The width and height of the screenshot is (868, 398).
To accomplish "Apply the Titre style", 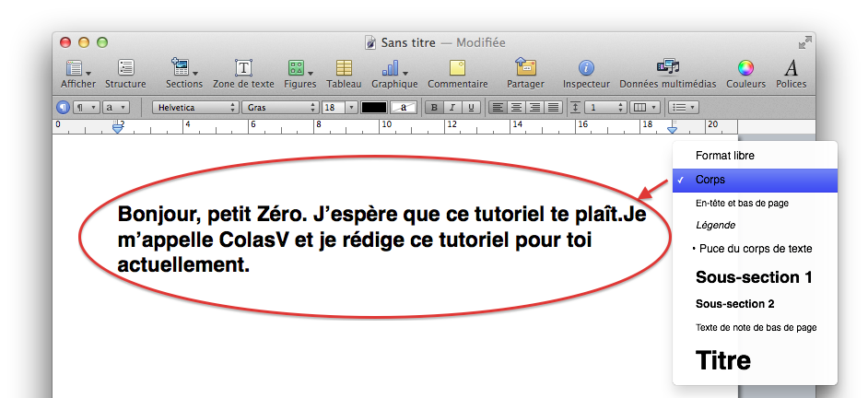I will pyautogui.click(x=755, y=360).
